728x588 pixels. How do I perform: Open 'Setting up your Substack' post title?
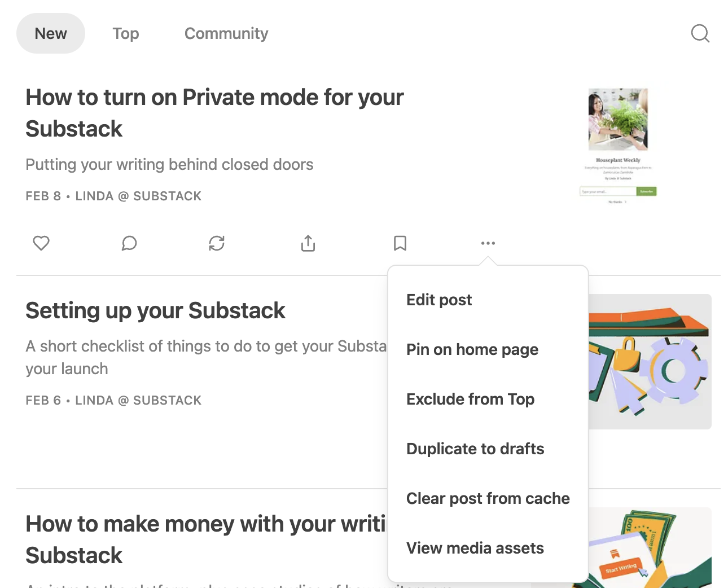(155, 310)
